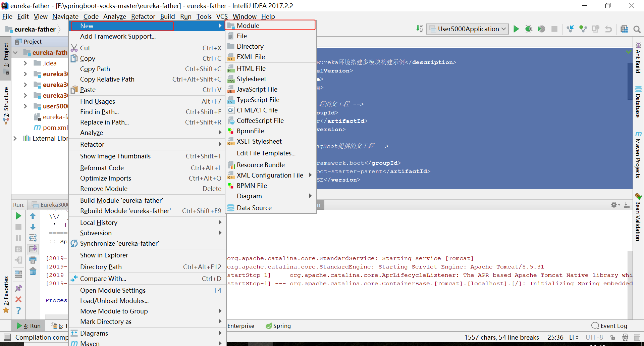Viewport: 644px width, 346px height.
Task: Expand the .idea folder
Action: (25, 63)
